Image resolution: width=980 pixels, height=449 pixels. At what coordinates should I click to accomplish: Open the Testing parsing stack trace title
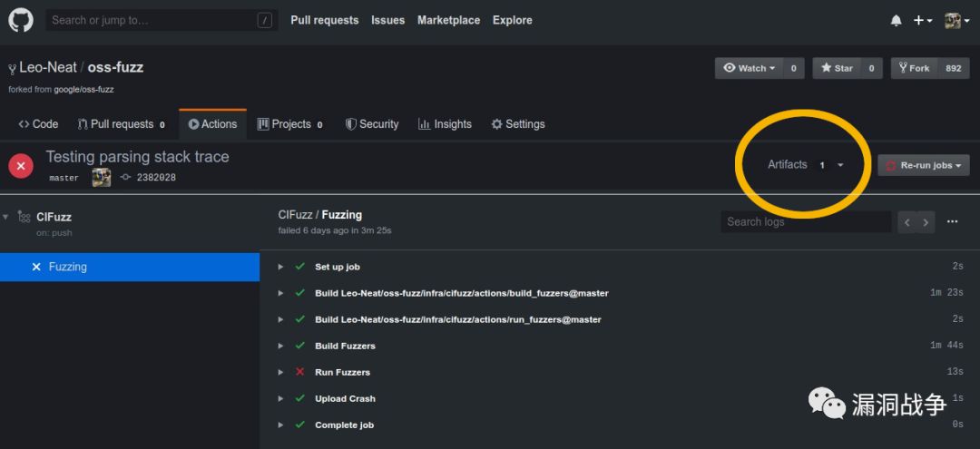[x=138, y=157]
